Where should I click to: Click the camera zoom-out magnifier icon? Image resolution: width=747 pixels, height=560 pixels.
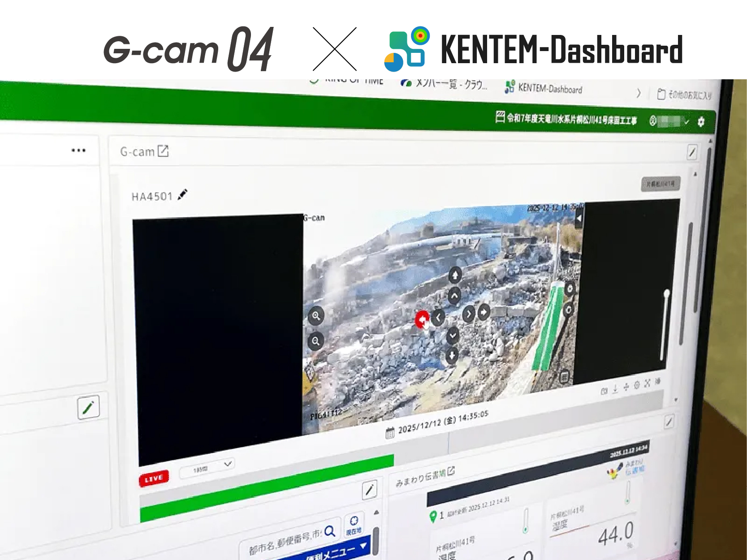315,341
